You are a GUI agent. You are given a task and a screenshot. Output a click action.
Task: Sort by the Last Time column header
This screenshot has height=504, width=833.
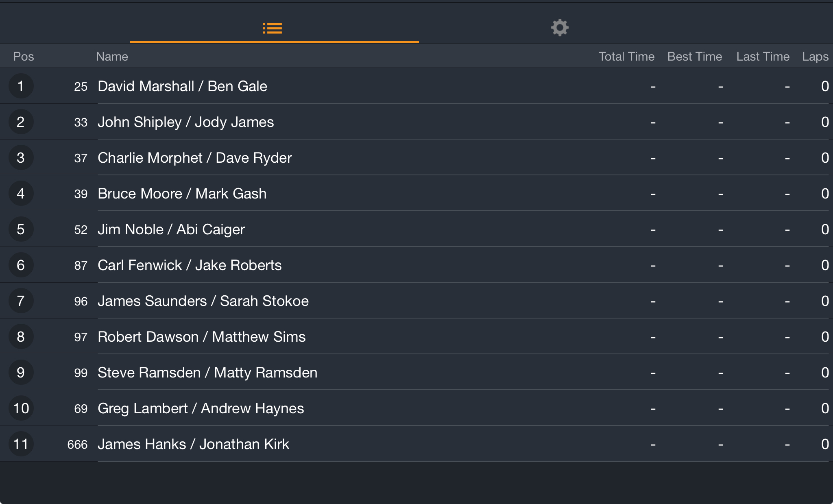click(763, 57)
